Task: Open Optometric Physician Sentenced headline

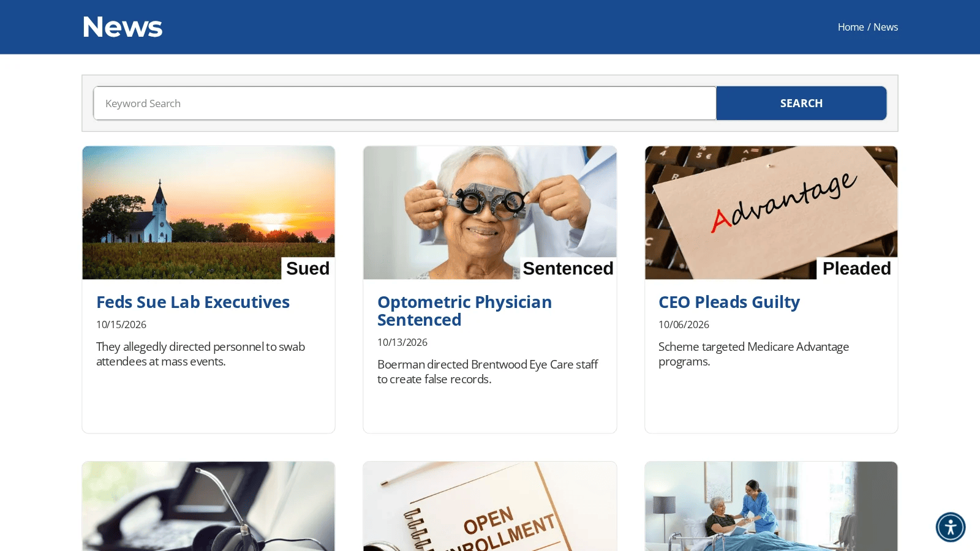Action: click(x=464, y=311)
